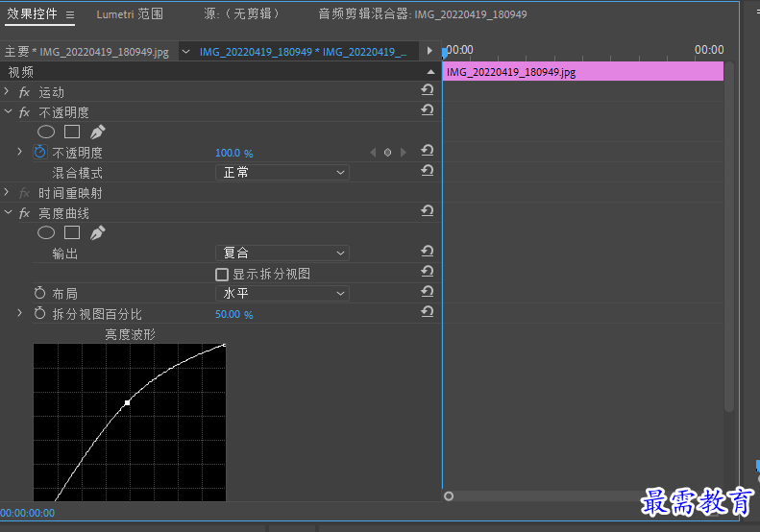Click the 不透明度 value 100.0 %
Screen dimensions: 760x532
point(234,153)
